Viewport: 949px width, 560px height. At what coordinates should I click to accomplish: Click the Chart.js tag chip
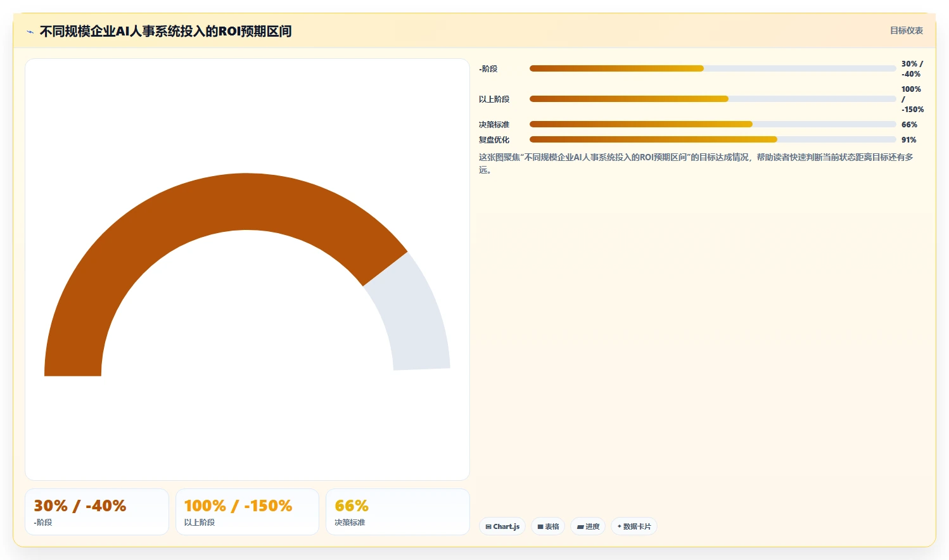click(502, 526)
